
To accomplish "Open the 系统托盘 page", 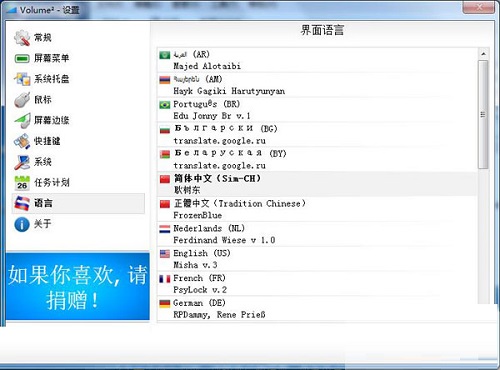I will click(51, 79).
